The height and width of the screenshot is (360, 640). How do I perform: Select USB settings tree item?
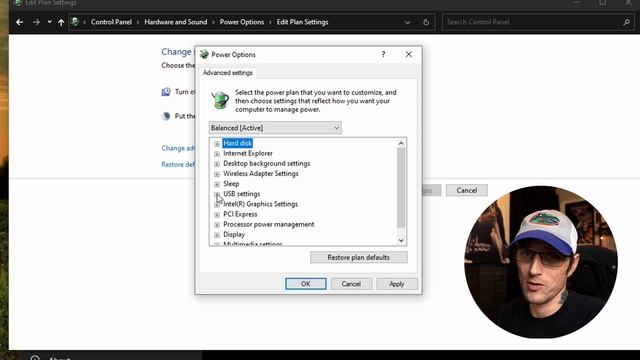241,194
